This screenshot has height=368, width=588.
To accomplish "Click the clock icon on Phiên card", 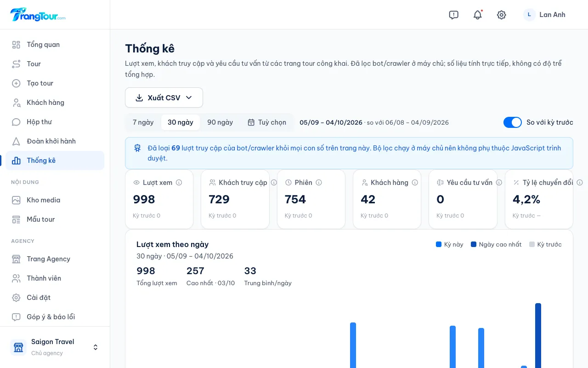I will pyautogui.click(x=288, y=183).
